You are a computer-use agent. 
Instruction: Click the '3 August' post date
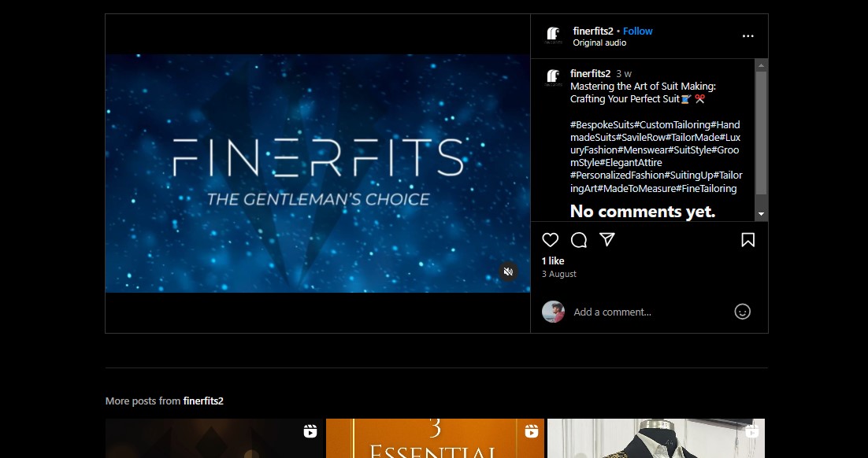559,274
